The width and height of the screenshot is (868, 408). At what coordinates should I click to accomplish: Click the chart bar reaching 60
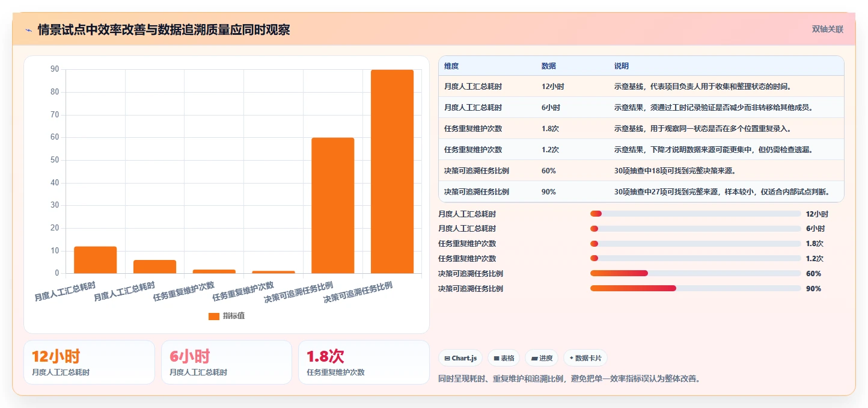pyautogui.click(x=332, y=205)
